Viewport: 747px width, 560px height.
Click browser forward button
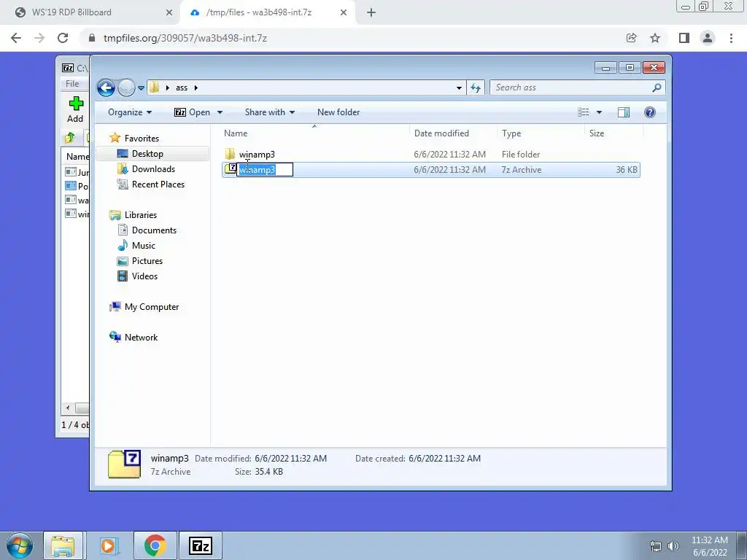(x=39, y=38)
